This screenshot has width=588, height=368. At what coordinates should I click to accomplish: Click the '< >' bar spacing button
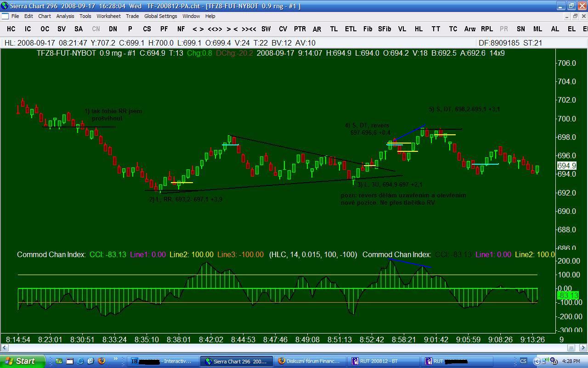pyautogui.click(x=198, y=29)
